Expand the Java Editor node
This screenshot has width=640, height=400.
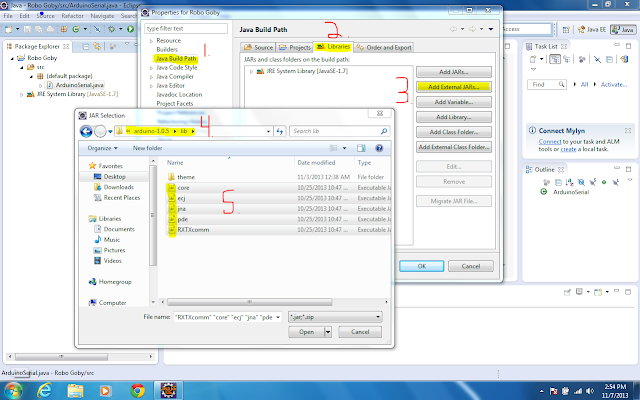(x=151, y=86)
